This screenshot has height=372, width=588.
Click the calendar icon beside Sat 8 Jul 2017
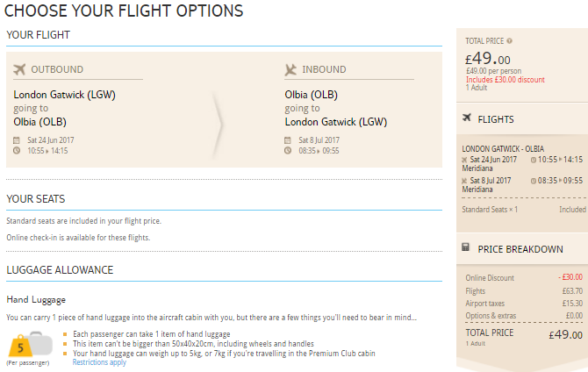[288, 140]
